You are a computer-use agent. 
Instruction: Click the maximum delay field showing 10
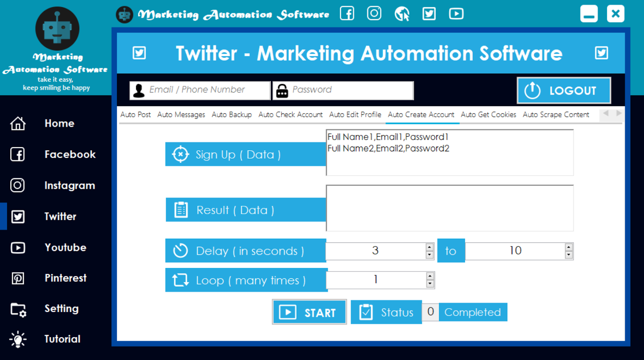point(515,251)
